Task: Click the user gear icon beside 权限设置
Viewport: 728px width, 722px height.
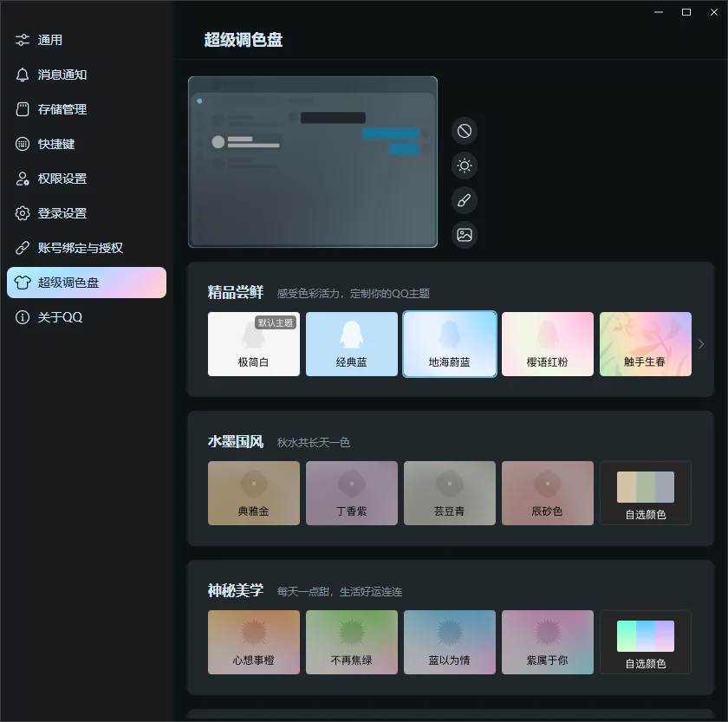Action: 23,179
